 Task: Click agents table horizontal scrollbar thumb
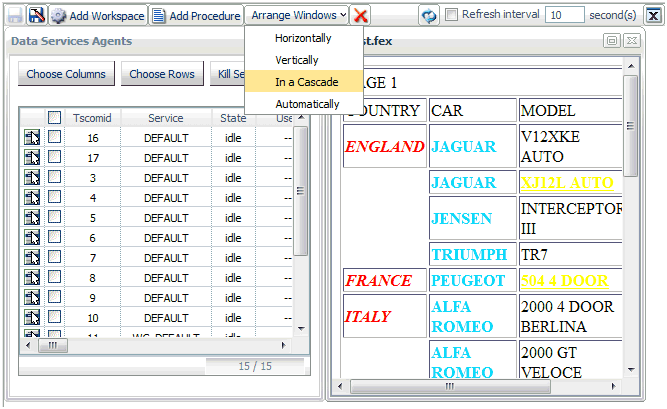(x=53, y=345)
